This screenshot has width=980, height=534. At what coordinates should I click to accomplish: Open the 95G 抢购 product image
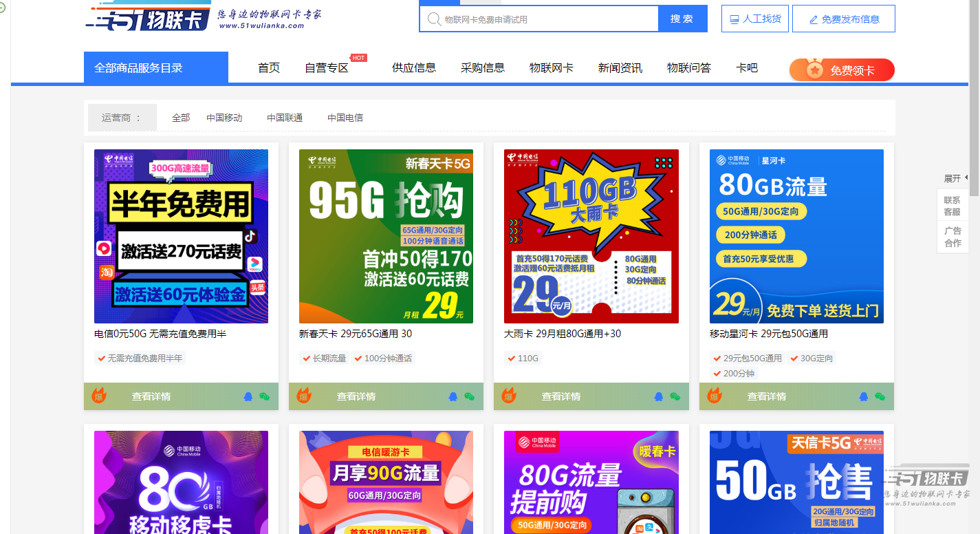[386, 236]
